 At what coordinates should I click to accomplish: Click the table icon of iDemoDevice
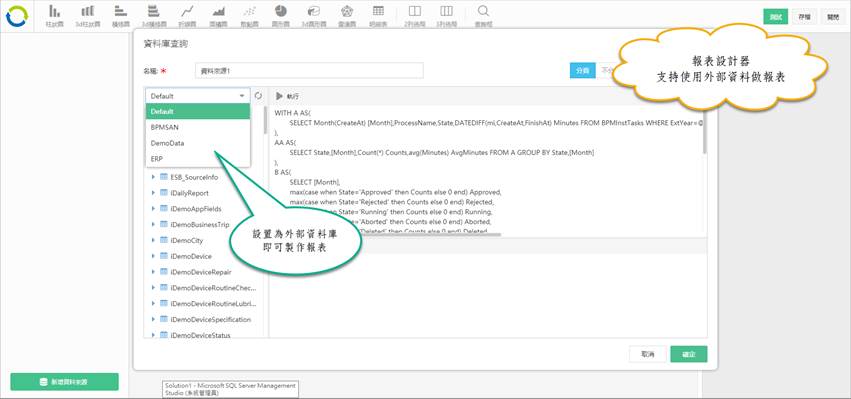(x=163, y=256)
